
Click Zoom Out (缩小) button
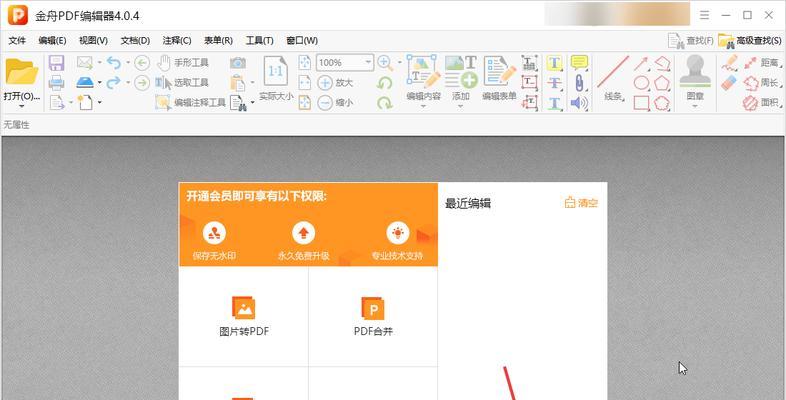coord(335,102)
